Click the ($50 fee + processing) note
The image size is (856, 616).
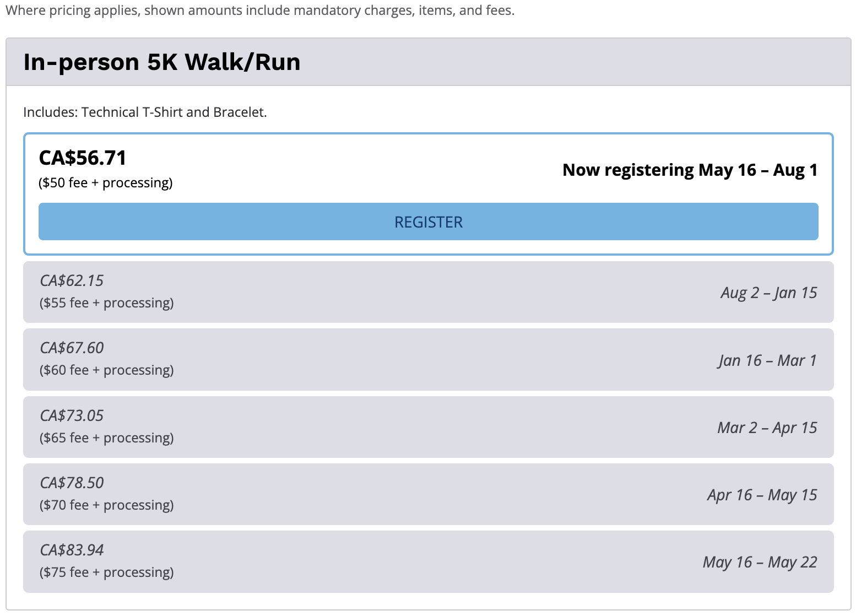106,182
